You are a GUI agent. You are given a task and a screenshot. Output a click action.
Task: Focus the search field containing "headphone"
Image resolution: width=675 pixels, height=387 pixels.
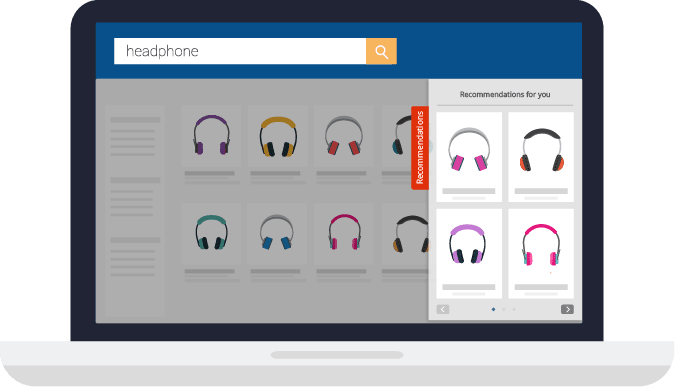pyautogui.click(x=240, y=51)
